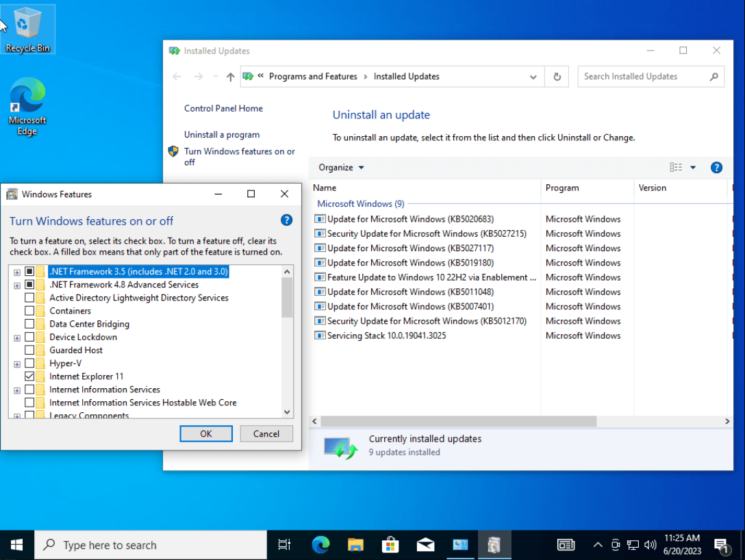Open the Organize dropdown menu

(x=341, y=167)
